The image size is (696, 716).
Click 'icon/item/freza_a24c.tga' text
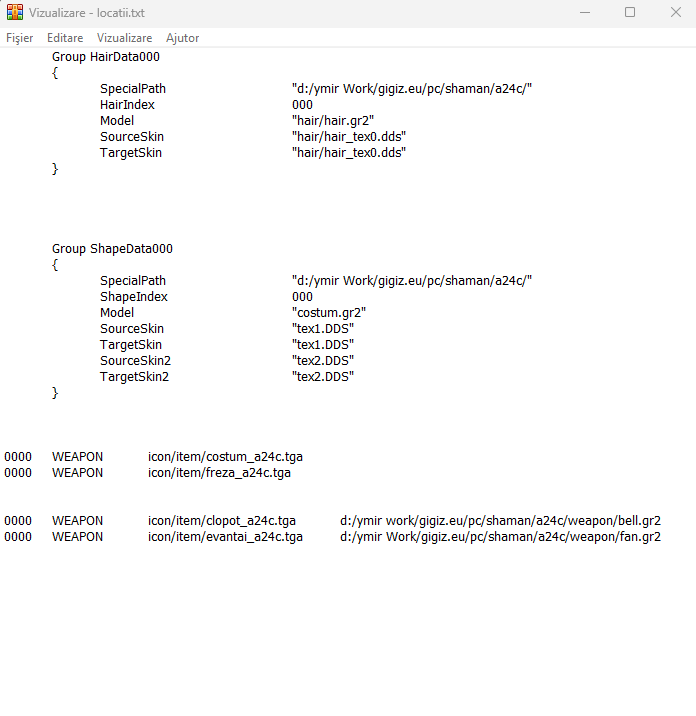pos(219,473)
